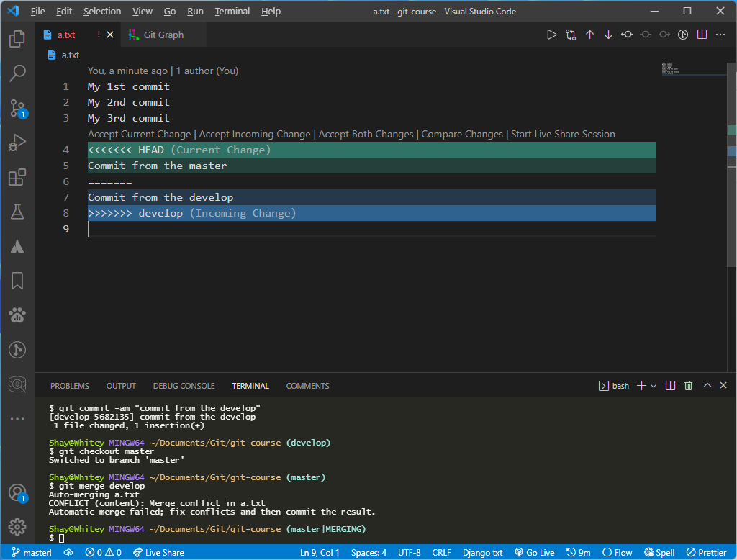Viewport: 737px width, 560px height.
Task: Open the Search view icon
Action: click(x=17, y=73)
